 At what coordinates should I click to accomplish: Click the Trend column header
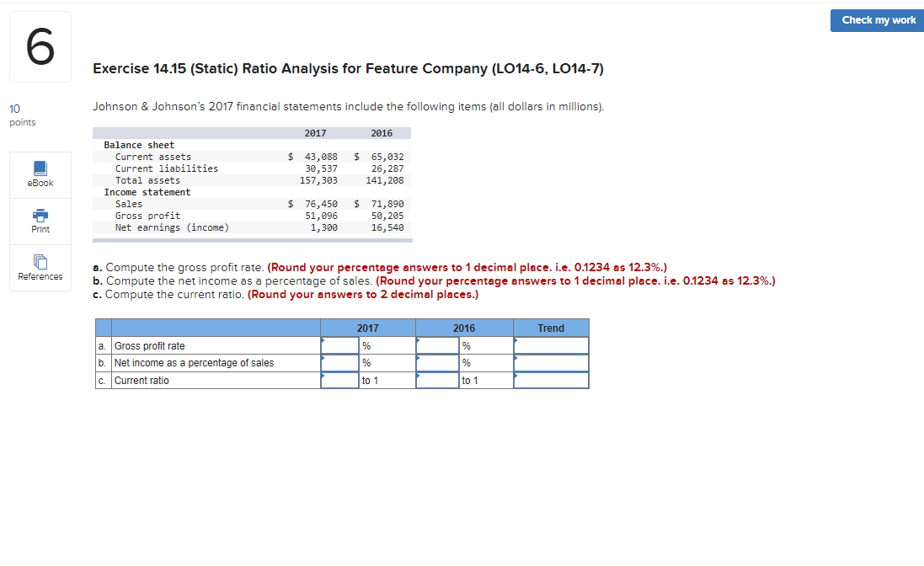(551, 328)
